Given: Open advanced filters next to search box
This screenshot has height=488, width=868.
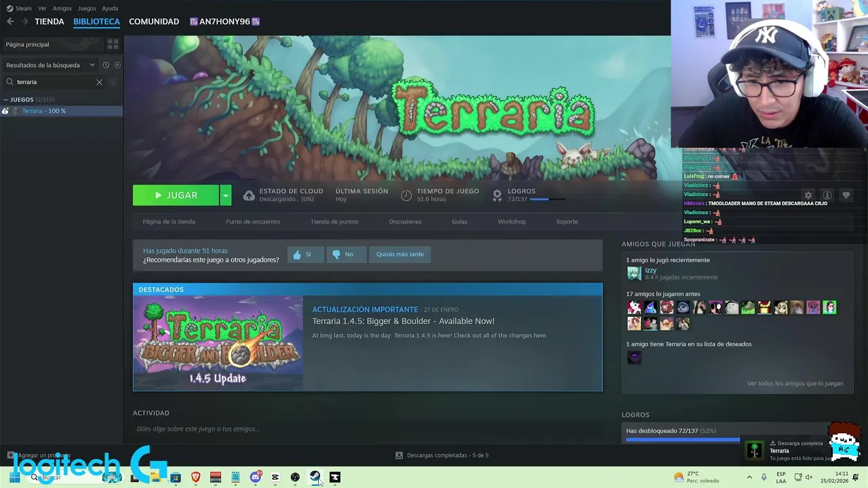Looking at the screenshot, I should tap(113, 82).
